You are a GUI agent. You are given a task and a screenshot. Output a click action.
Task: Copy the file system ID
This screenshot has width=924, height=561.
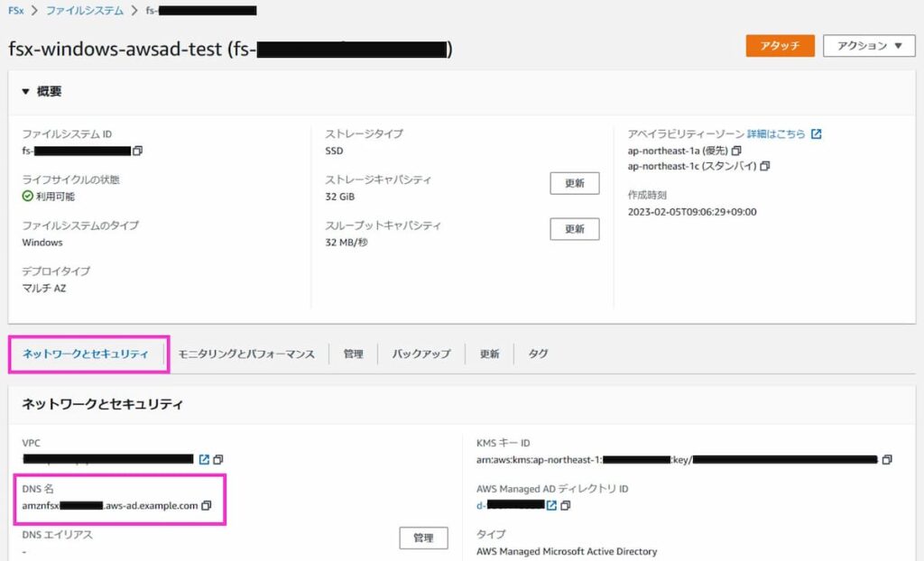point(137,152)
